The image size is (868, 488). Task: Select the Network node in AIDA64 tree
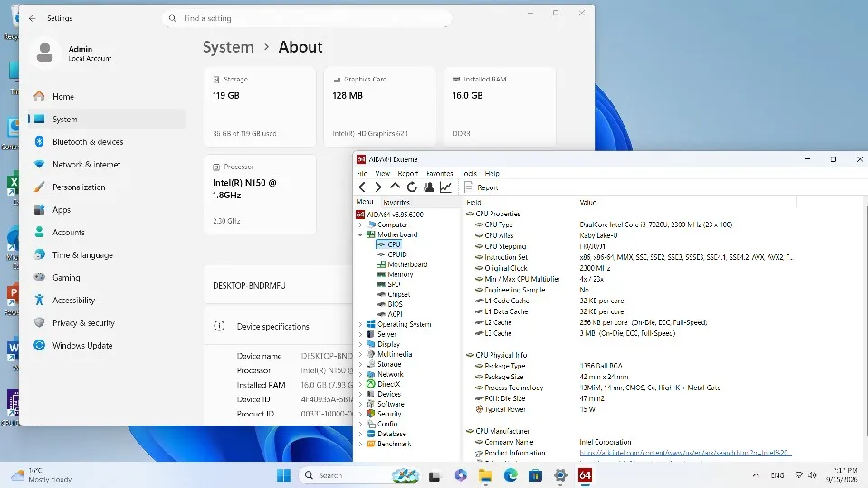pos(390,375)
